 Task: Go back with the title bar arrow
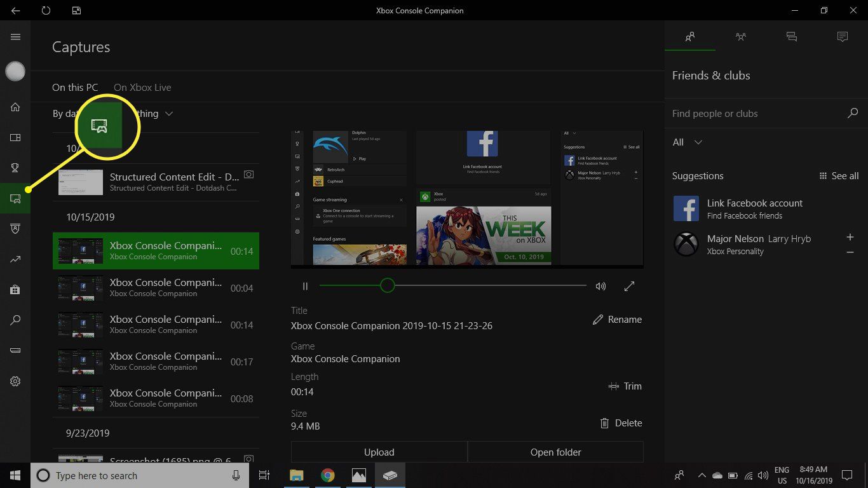pyautogui.click(x=15, y=10)
